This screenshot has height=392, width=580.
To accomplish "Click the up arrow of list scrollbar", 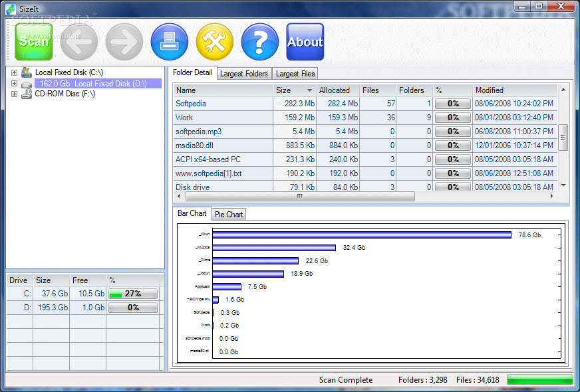I will tap(563, 90).
